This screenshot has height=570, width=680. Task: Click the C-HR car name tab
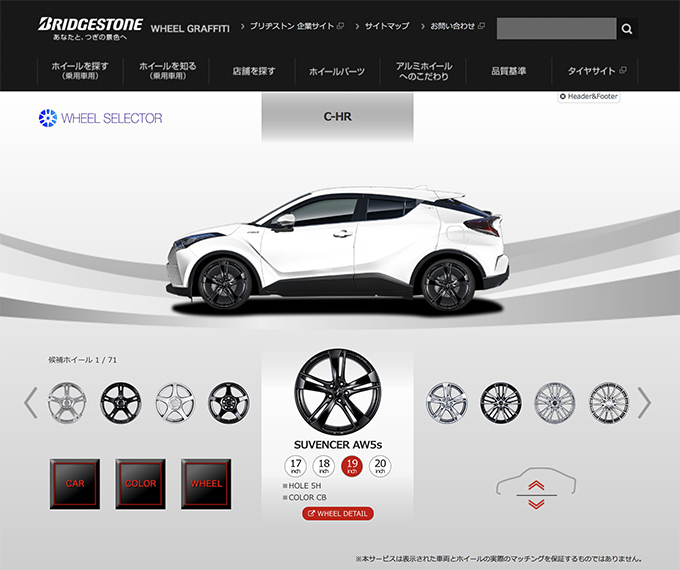coord(337,117)
